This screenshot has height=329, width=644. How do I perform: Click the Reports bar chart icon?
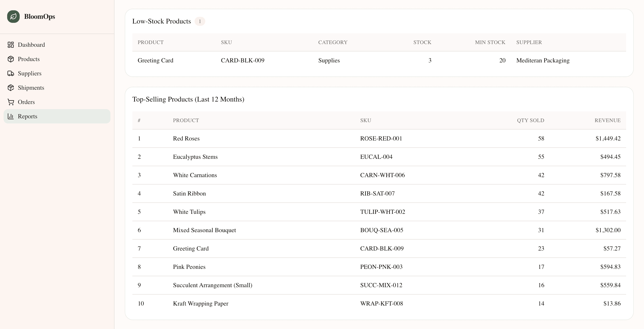tap(11, 116)
